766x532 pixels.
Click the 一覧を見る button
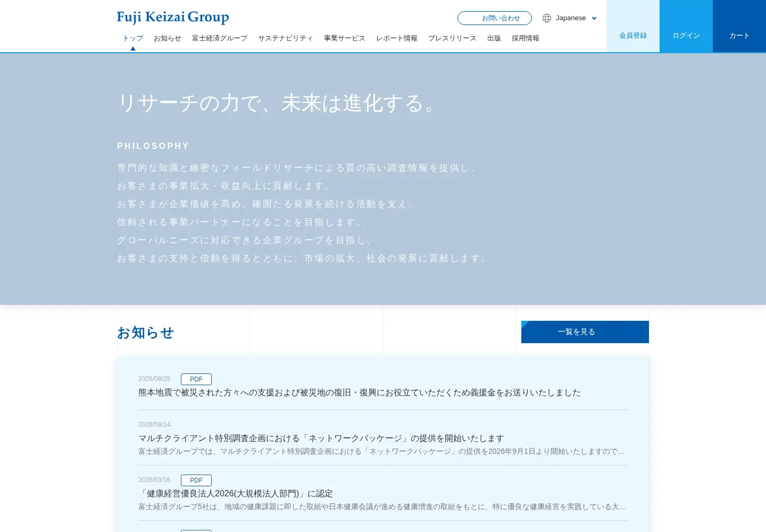tap(585, 332)
